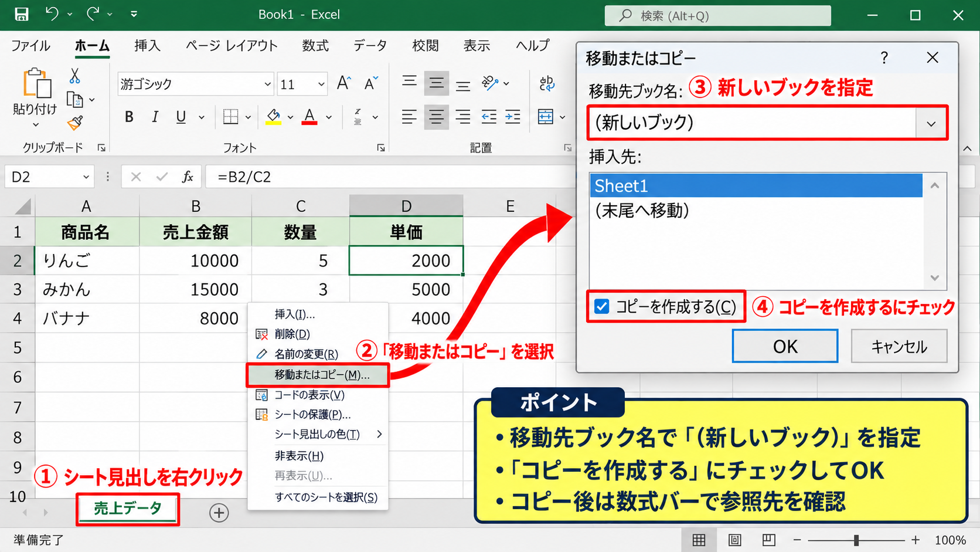The width and height of the screenshot is (980, 552).
Task: Decrease the cell indent
Action: pos(489,117)
